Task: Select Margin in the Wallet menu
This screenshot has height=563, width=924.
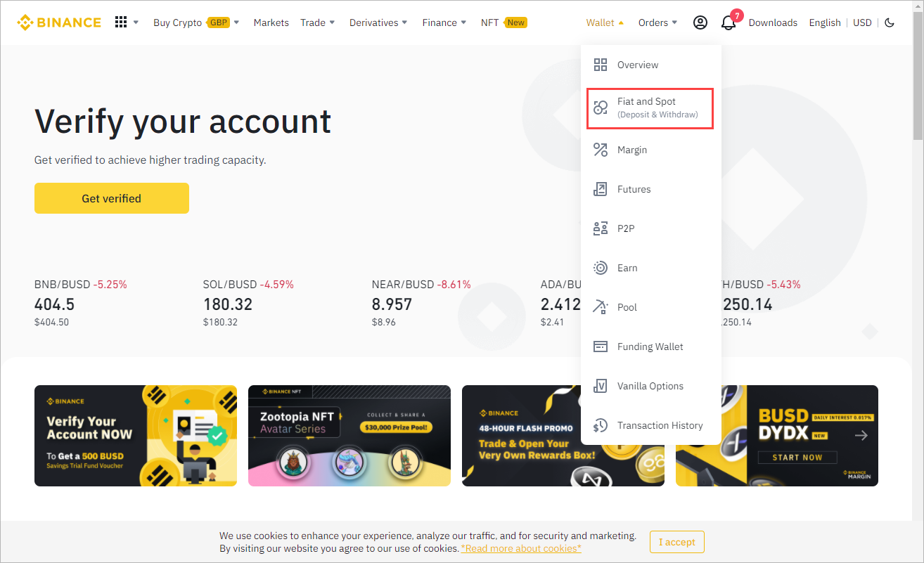Action: (x=651, y=150)
